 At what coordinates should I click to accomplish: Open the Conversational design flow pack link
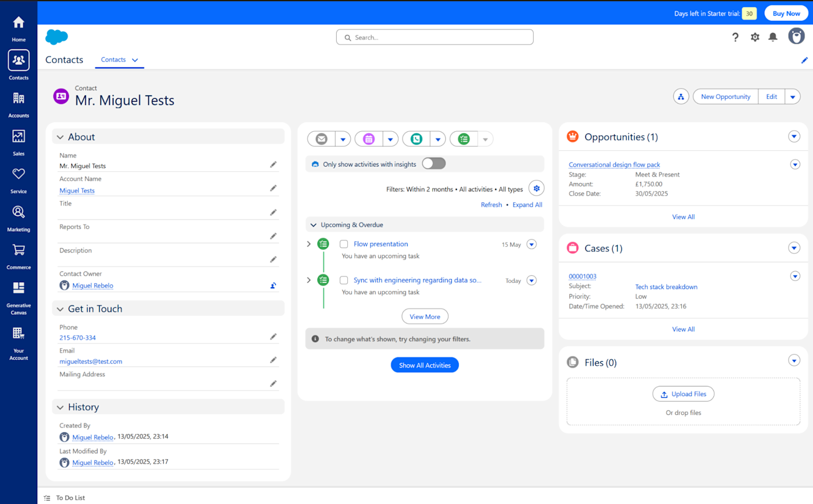click(x=614, y=164)
